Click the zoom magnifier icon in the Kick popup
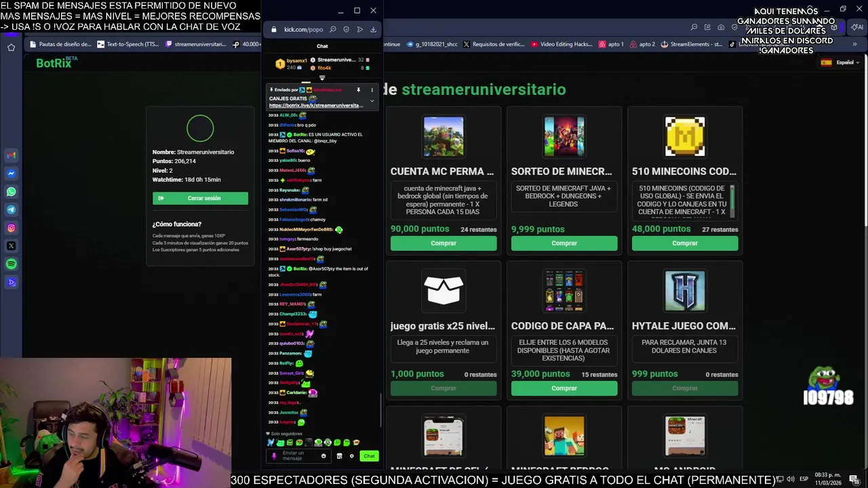Image resolution: width=868 pixels, height=488 pixels. coord(333,30)
